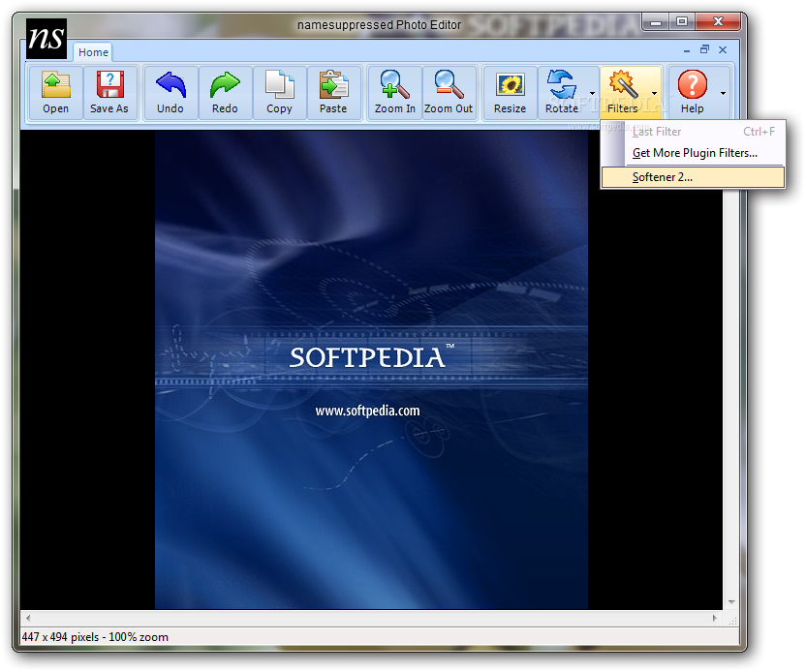This screenshot has height=672, width=806.
Task: Click horizontal scrollbar right arrow
Action: tap(715, 618)
